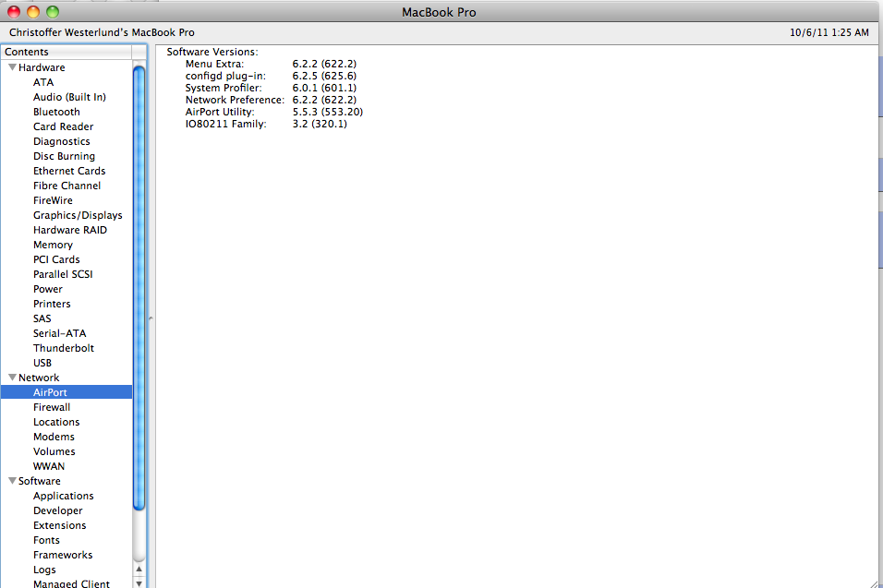
Task: Select PCI Cards entry
Action: point(56,259)
